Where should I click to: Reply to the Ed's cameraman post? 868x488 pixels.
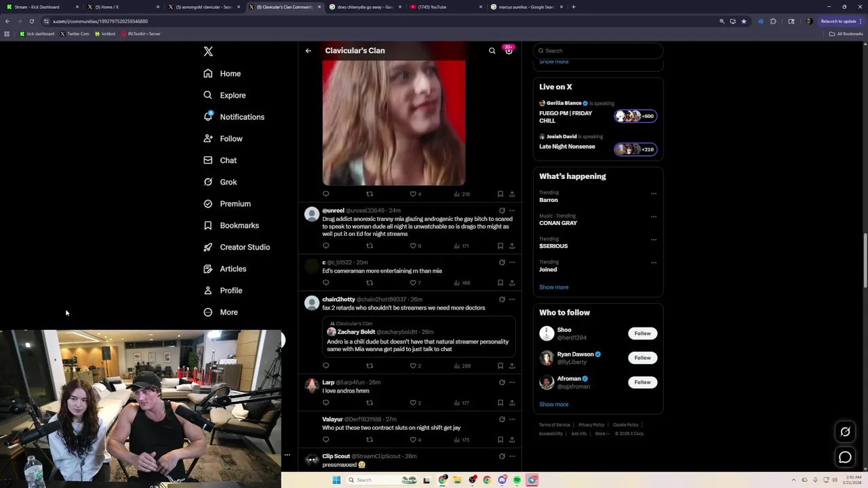click(325, 283)
